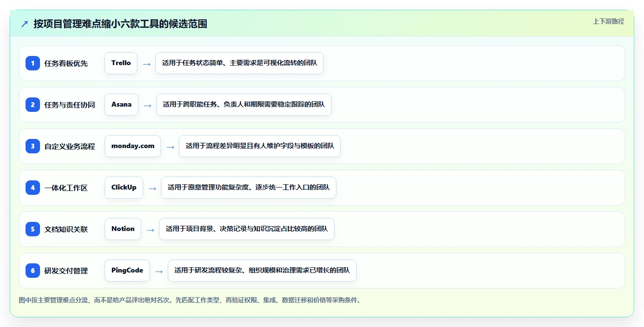644x327 pixels.
Task: Click the arrow after the Trello chip
Action: point(147,64)
